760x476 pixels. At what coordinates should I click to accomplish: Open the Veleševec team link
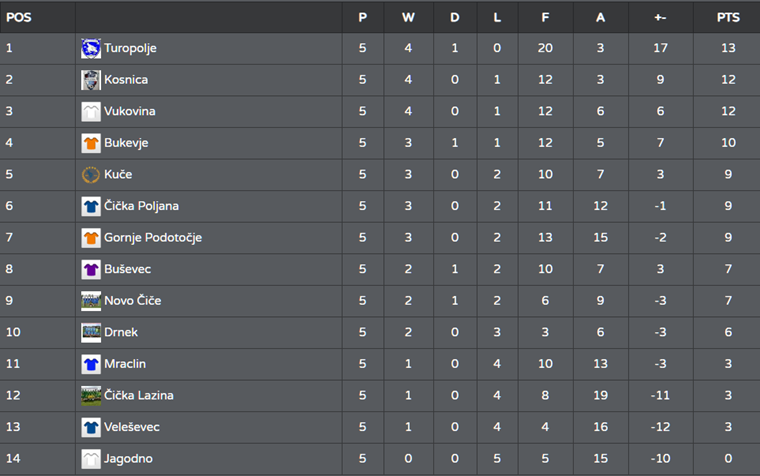tap(132, 427)
